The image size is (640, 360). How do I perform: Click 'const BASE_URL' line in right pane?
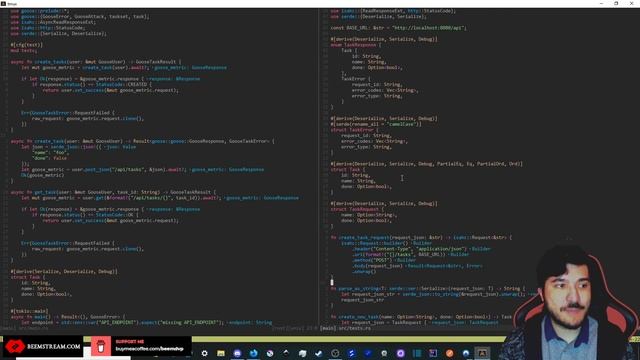tap(398, 28)
